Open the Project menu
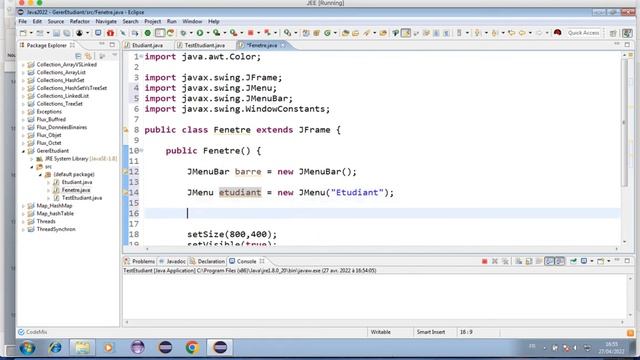Viewport: 640px width, 360px height. click(153, 21)
